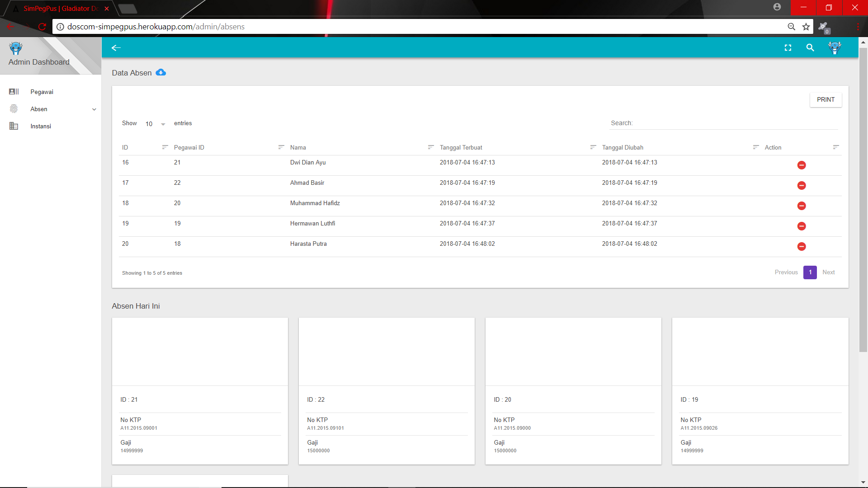Open Chrome three-dot menu
The image size is (868, 488).
coord(858,27)
